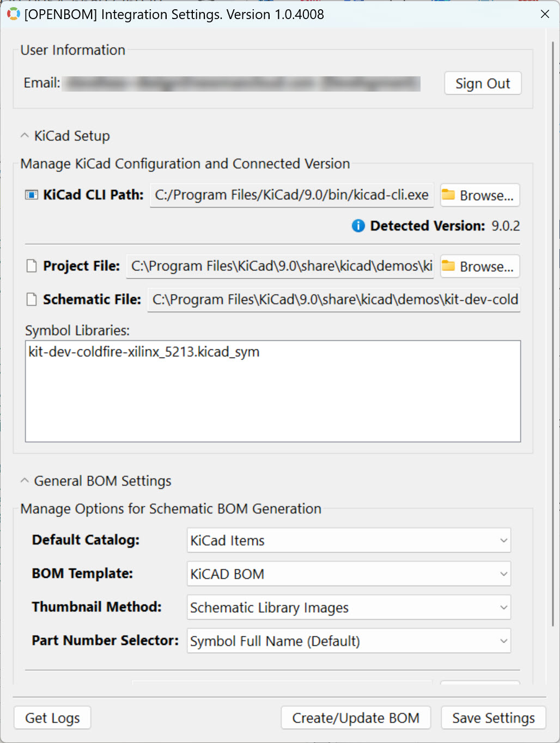
Task: Browse for the Project File
Action: [x=480, y=267]
